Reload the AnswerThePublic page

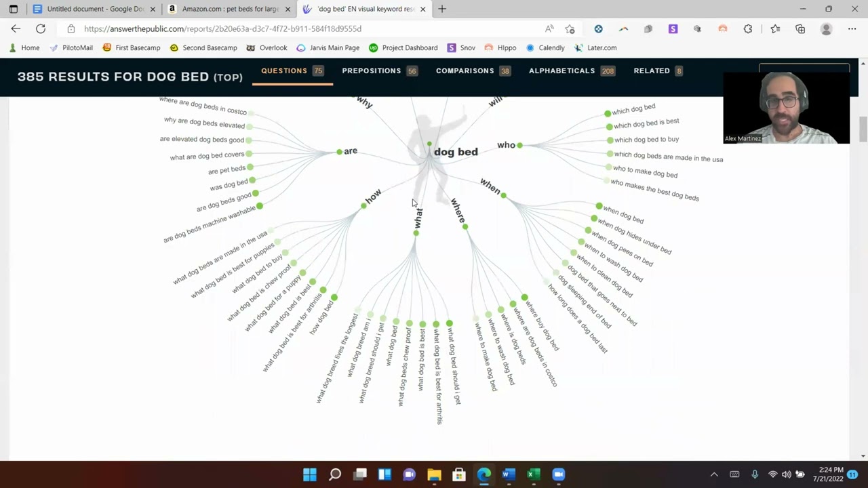coord(41,28)
